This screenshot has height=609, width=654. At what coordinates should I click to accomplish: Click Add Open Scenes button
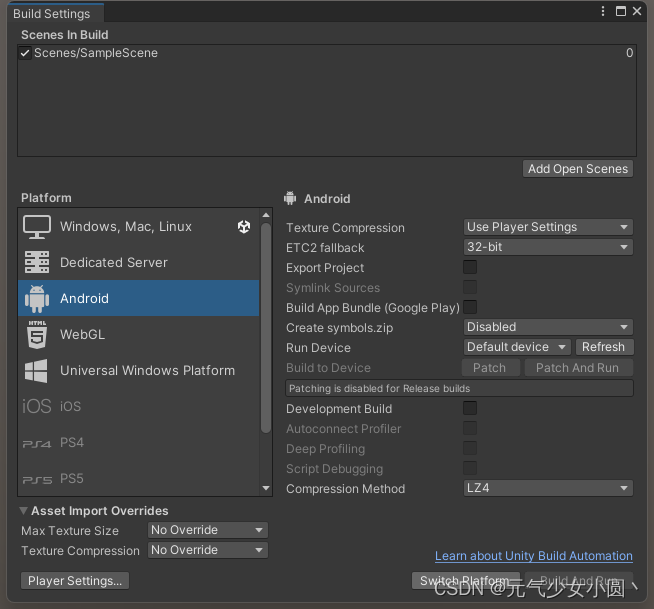(x=578, y=169)
